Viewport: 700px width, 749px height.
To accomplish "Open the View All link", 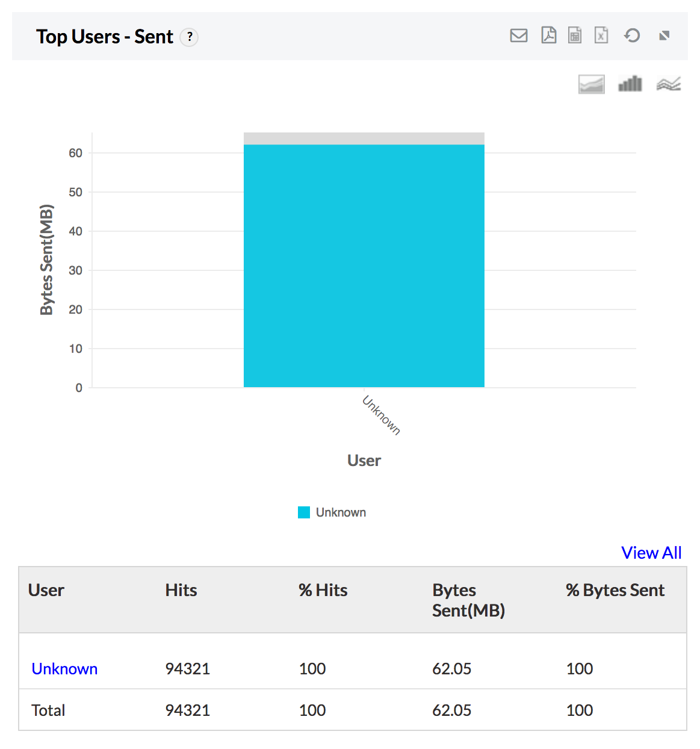I will click(x=651, y=553).
